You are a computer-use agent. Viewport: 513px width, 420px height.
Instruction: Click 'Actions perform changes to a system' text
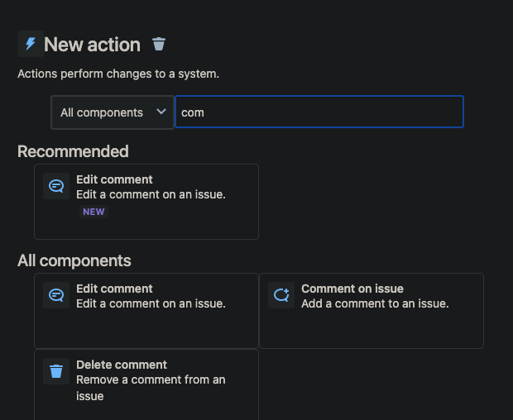118,74
